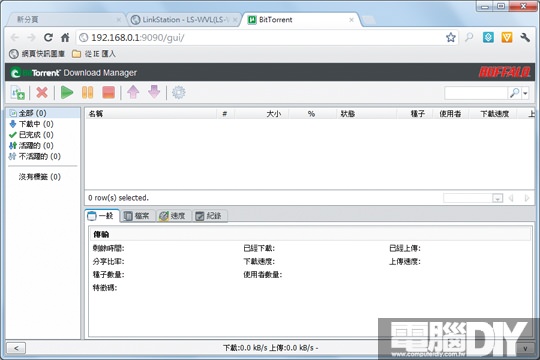Click the address bar URL 192.168.0.1:9090/gui/

[x=137, y=38]
